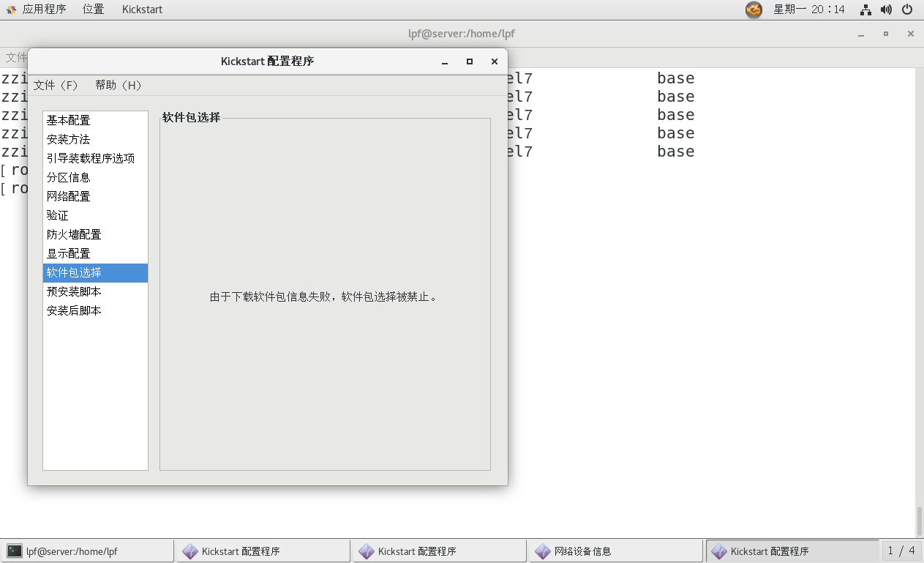This screenshot has height=563, width=924.
Task: Switch to second Kickstart 配置程序 taskbar entry
Action: pos(440,551)
